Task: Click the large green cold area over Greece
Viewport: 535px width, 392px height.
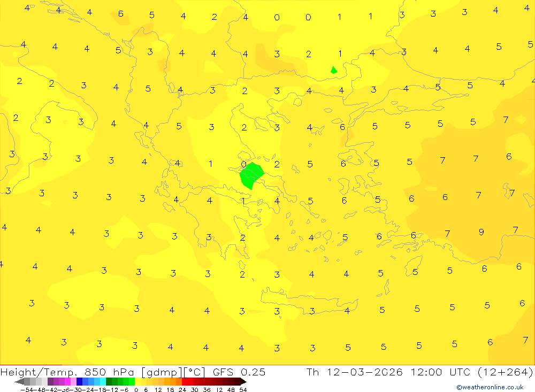Action: pos(251,175)
